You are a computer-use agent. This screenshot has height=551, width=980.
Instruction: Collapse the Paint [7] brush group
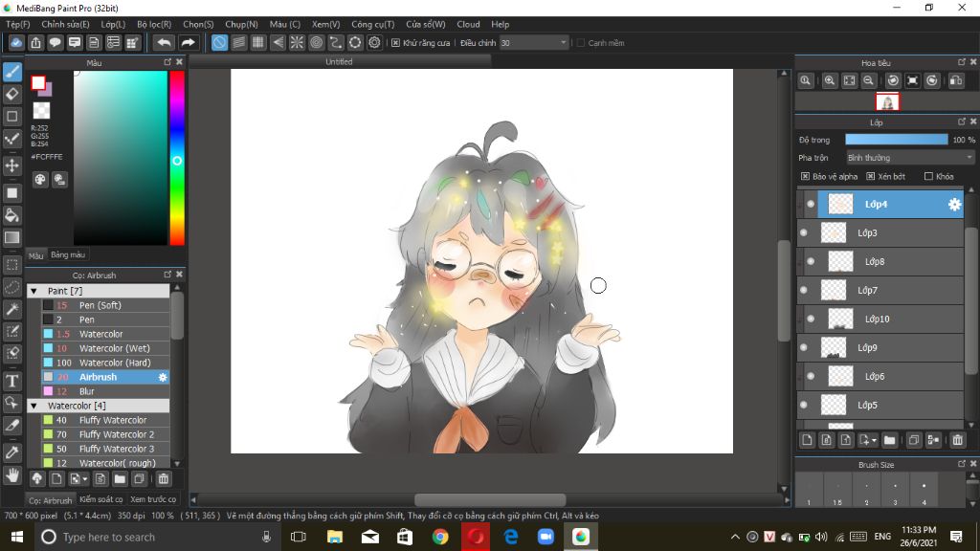tap(33, 291)
